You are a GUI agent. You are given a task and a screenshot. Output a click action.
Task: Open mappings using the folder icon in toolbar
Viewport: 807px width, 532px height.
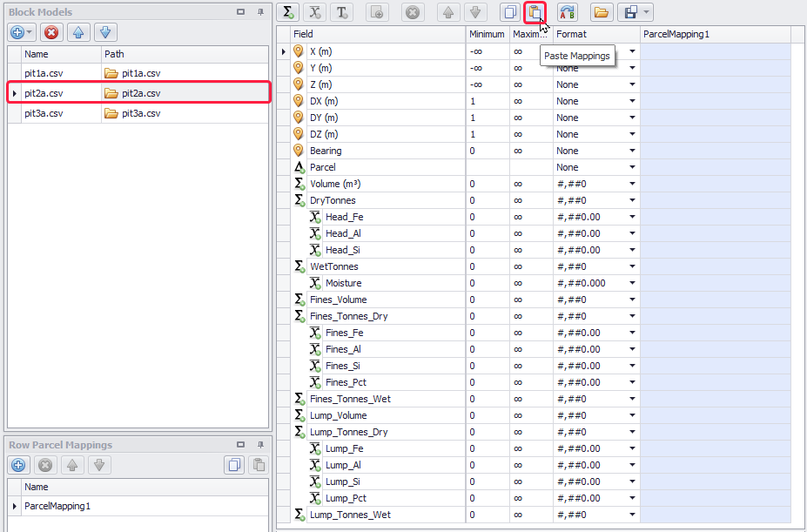pyautogui.click(x=601, y=12)
